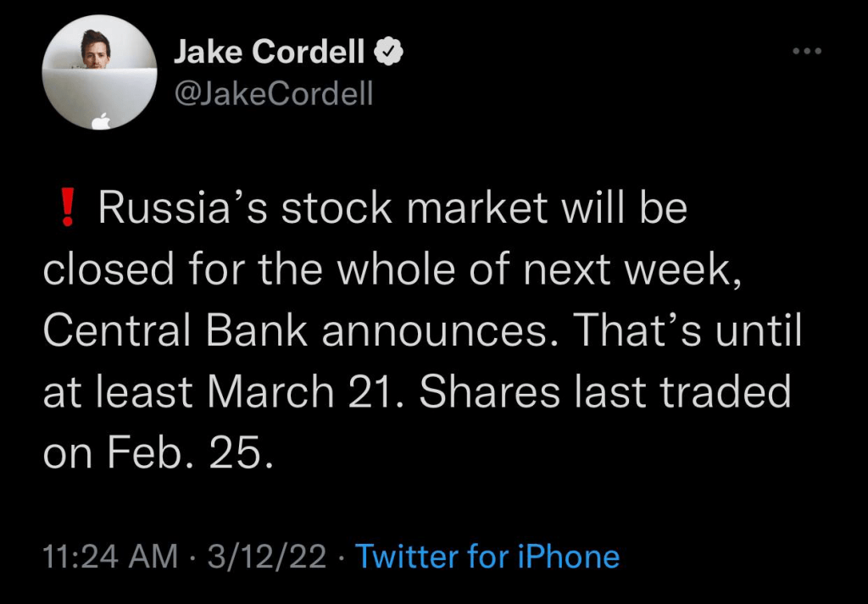Click the words "Shares last traded"
This screenshot has width=868, height=604.
click(605, 392)
